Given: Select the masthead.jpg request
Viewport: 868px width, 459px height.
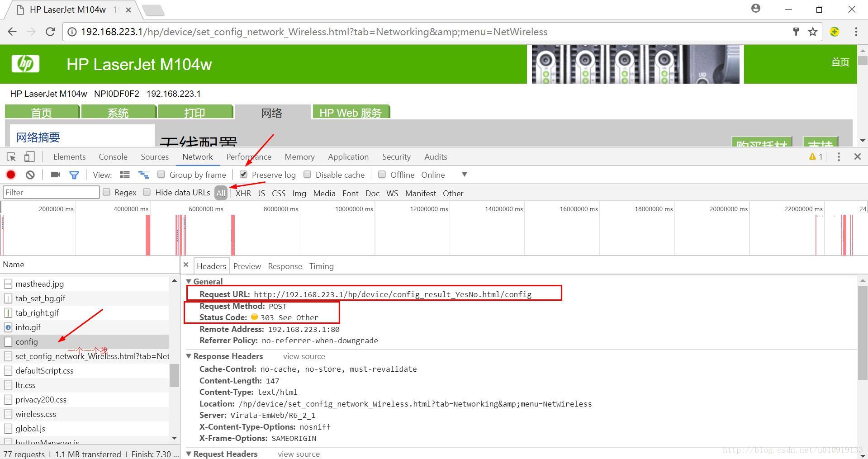Looking at the screenshot, I should pos(85,284).
